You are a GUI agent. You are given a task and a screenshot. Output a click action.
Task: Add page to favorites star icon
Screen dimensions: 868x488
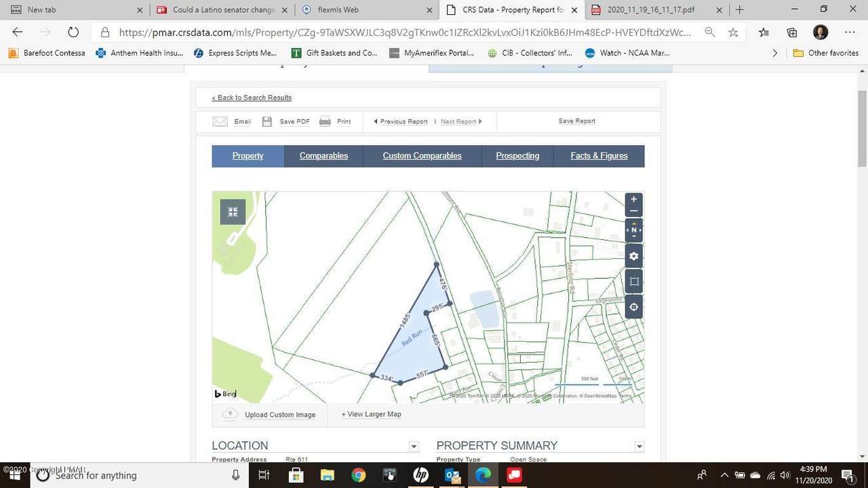click(733, 32)
